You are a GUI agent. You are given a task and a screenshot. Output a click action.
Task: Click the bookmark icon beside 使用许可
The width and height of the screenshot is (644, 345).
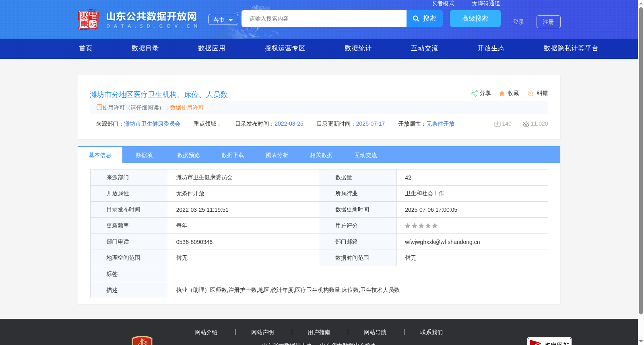click(99, 107)
